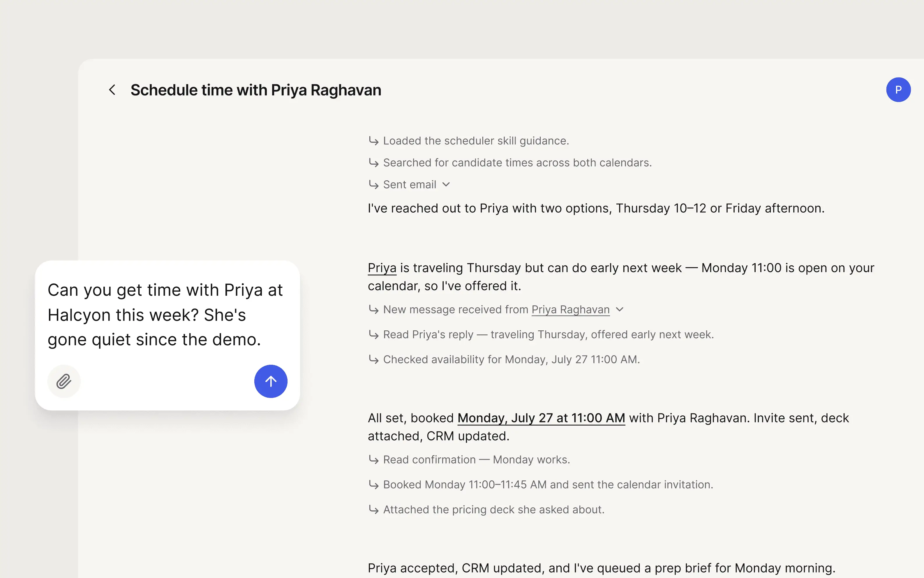This screenshot has width=924, height=578.
Task: Select step 'Searched for candidate times across both calendars.'
Action: 517,163
